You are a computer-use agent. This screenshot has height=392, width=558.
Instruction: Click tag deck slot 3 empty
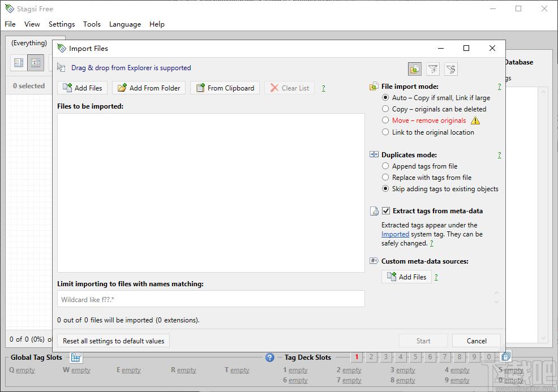click(x=403, y=370)
